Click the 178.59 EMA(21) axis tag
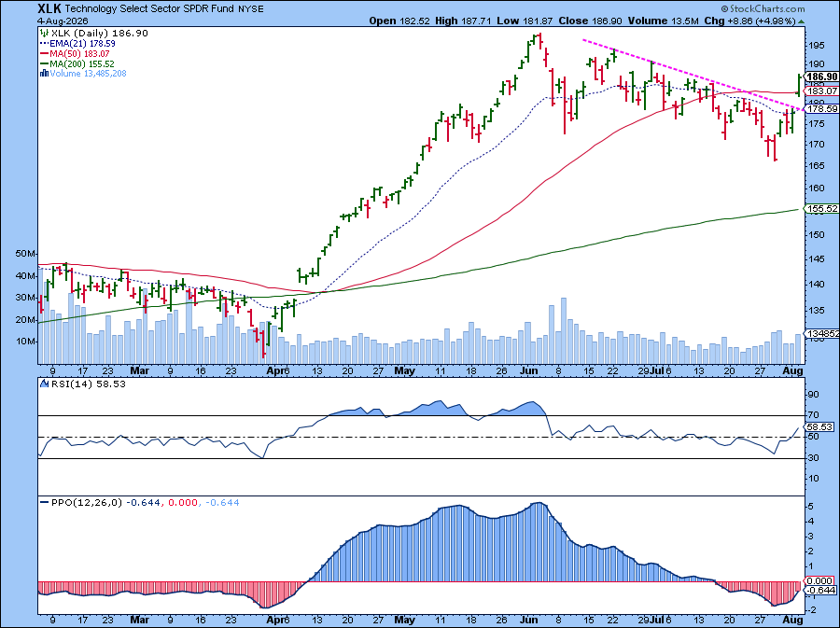 (x=823, y=108)
